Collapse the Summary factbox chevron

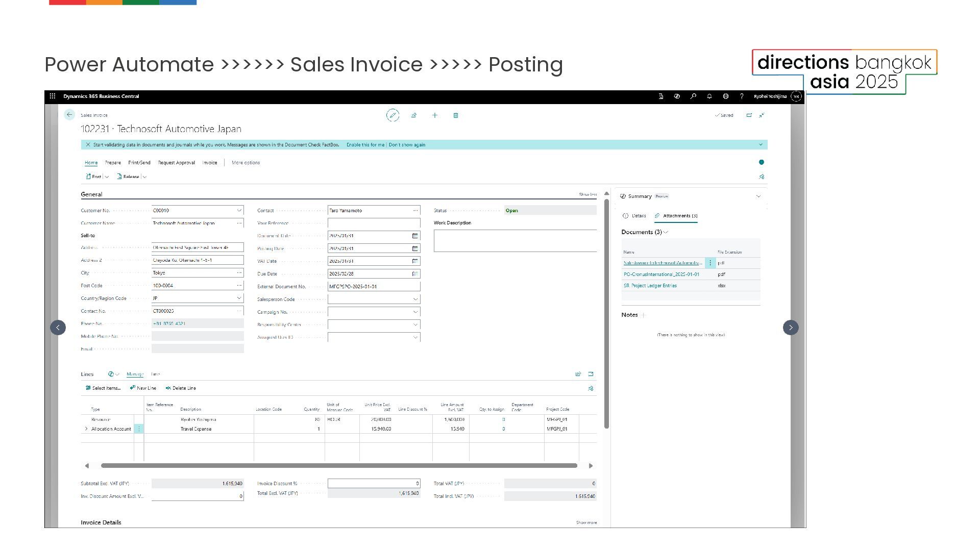[758, 196]
